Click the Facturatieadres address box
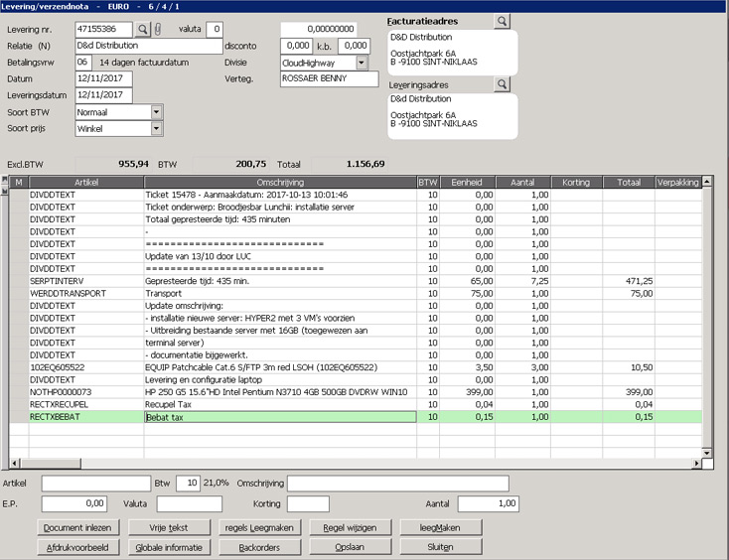This screenshot has width=729, height=560. [x=453, y=53]
